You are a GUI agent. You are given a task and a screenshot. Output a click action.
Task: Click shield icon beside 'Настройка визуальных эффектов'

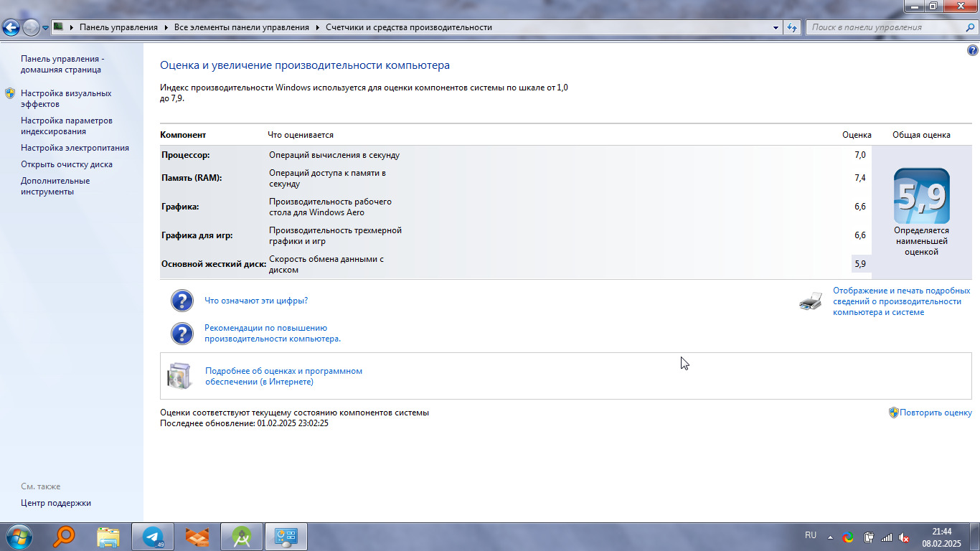click(10, 93)
